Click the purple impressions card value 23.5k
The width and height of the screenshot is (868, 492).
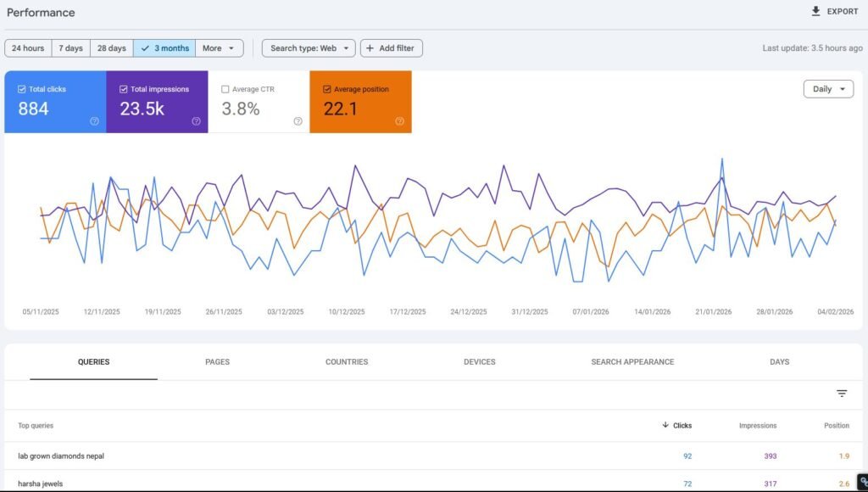click(x=142, y=109)
